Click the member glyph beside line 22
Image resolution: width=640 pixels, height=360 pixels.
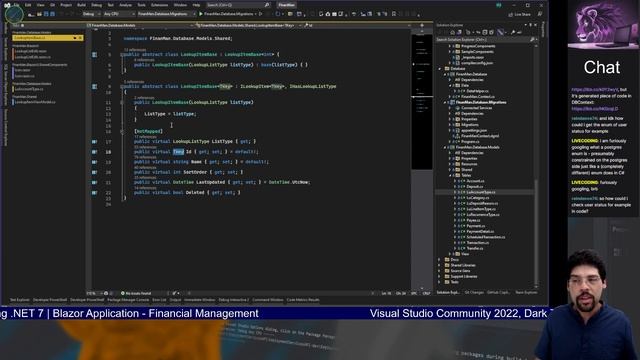click(94, 193)
